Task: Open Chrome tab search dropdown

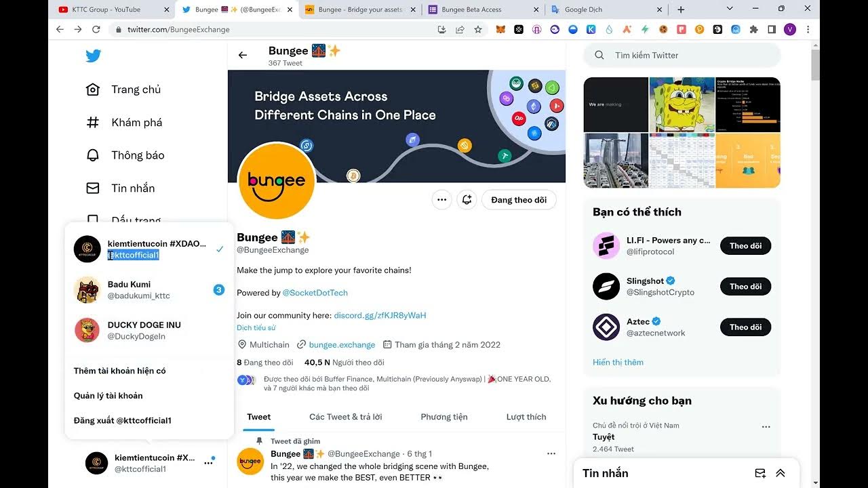Action: coord(730,9)
